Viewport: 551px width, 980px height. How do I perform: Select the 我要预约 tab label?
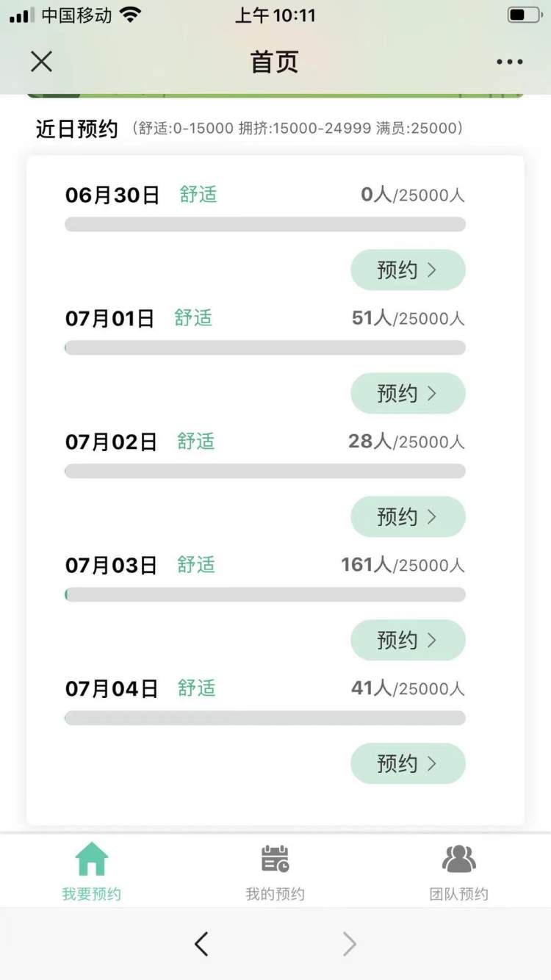pyautogui.click(x=92, y=894)
